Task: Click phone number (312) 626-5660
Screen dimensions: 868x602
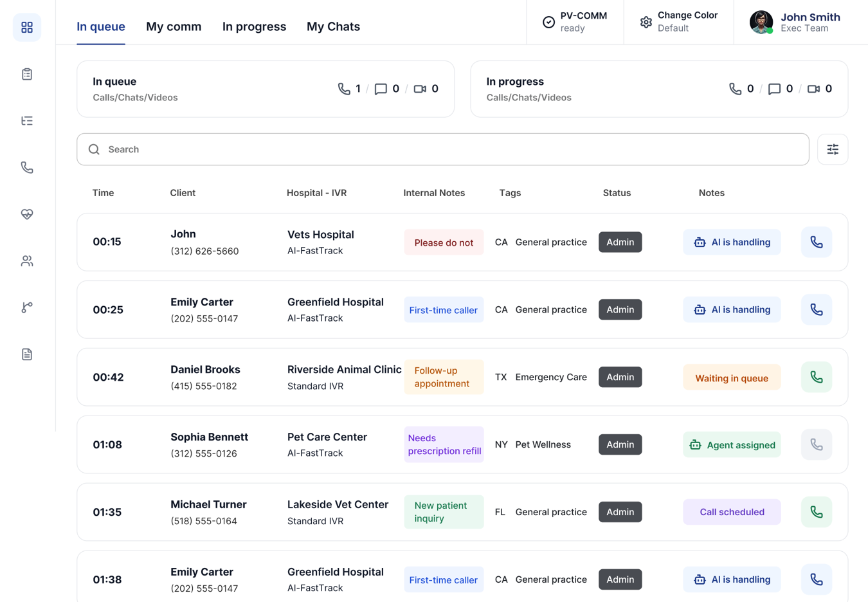Action: click(204, 251)
